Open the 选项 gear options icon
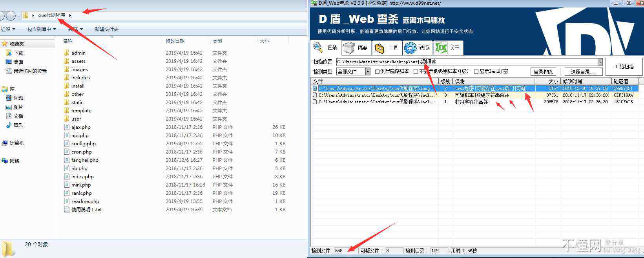Screen dimensions: 644x258 410,48
